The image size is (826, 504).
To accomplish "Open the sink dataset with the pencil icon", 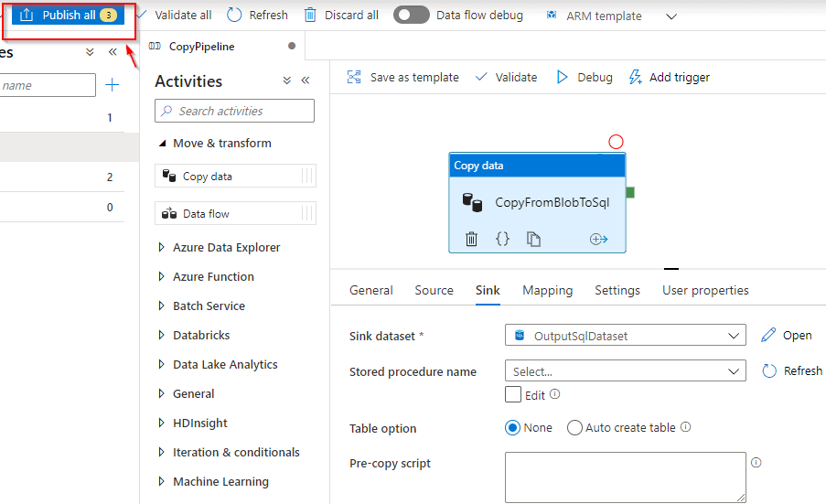I will [768, 336].
